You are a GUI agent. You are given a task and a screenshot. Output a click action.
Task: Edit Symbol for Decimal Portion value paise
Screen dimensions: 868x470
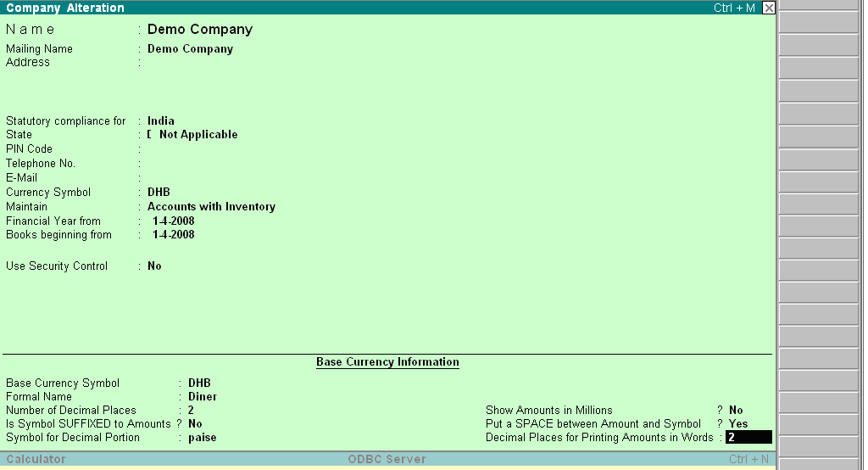pos(202,438)
